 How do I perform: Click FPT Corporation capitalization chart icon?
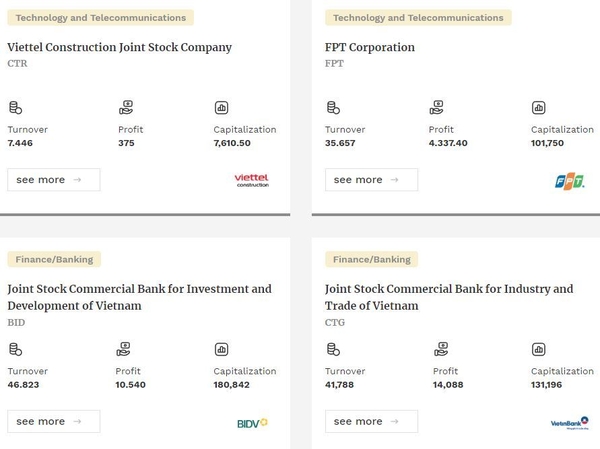point(538,108)
